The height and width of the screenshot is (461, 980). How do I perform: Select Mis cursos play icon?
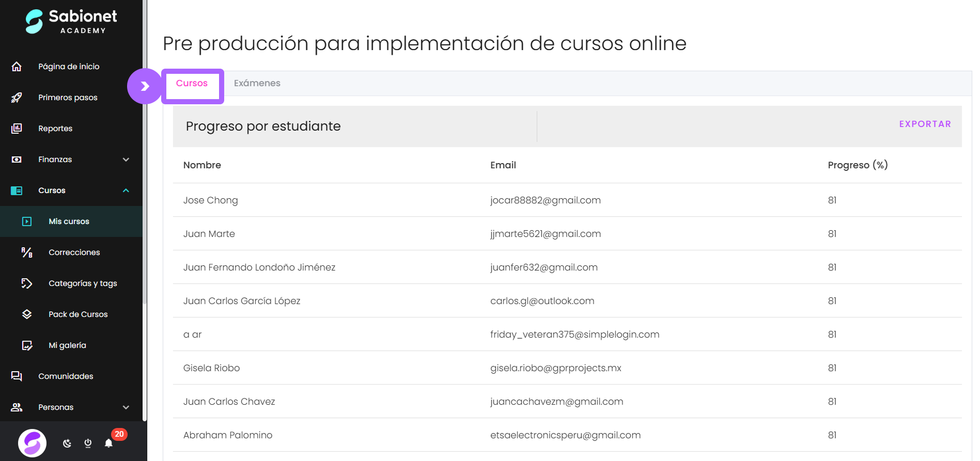(27, 221)
